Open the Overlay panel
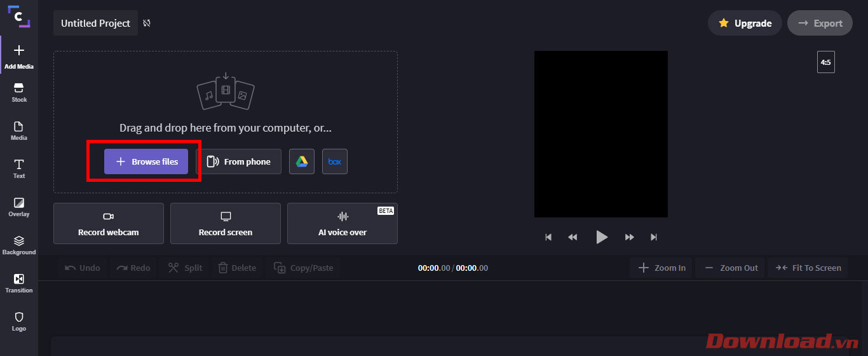868x356 pixels. pyautogui.click(x=19, y=207)
